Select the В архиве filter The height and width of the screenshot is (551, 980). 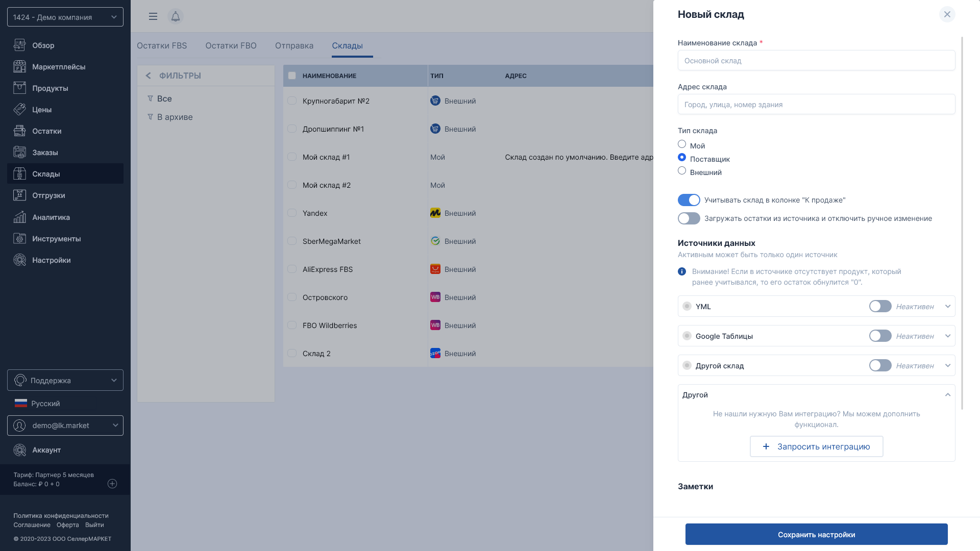coord(175,117)
